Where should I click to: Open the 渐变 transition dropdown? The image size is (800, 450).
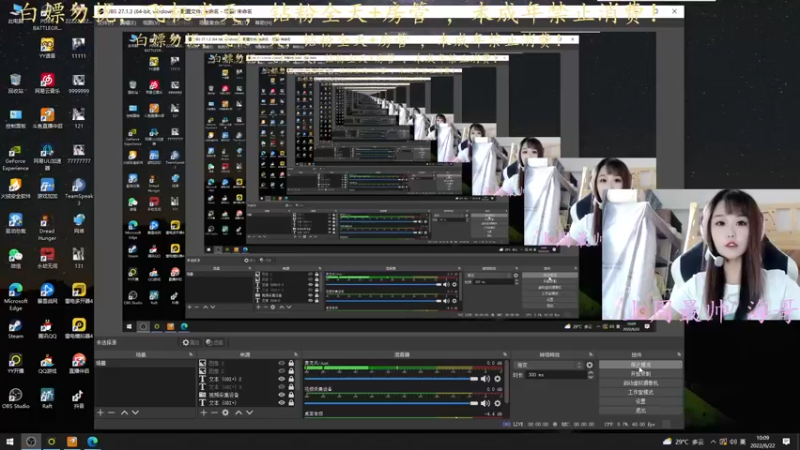point(548,365)
